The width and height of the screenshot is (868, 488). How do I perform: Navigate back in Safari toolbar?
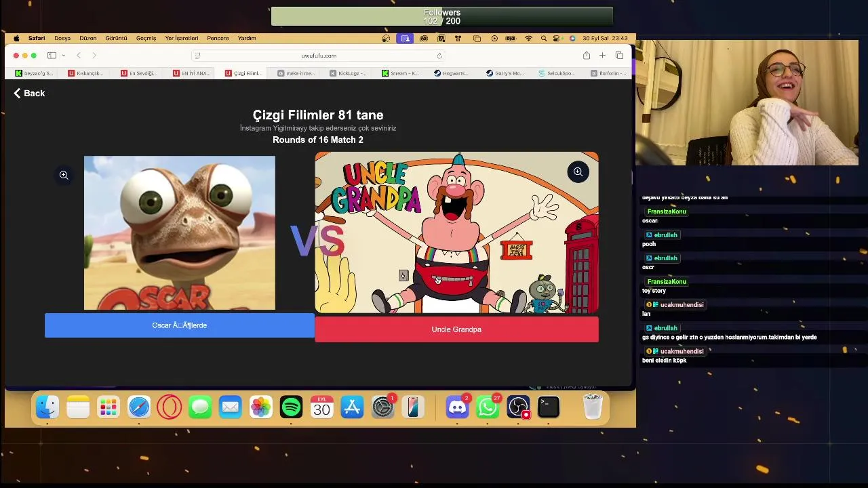[x=79, y=56]
